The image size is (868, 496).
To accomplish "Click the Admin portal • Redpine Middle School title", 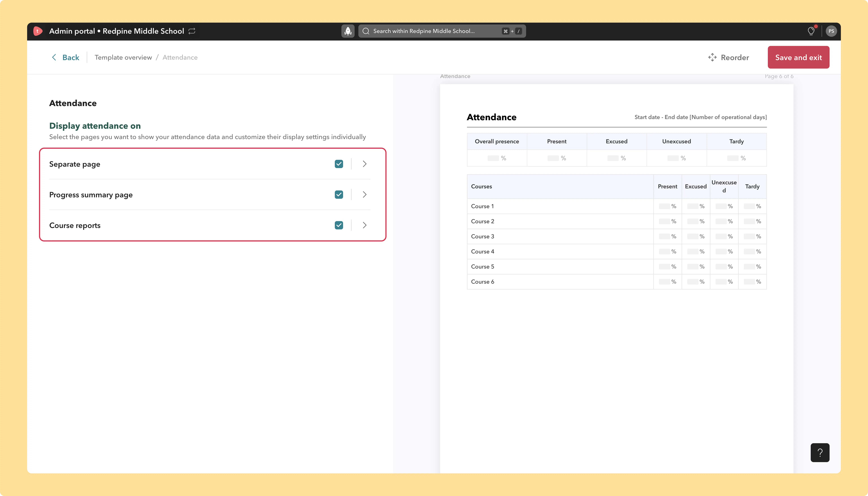I will pos(117,31).
